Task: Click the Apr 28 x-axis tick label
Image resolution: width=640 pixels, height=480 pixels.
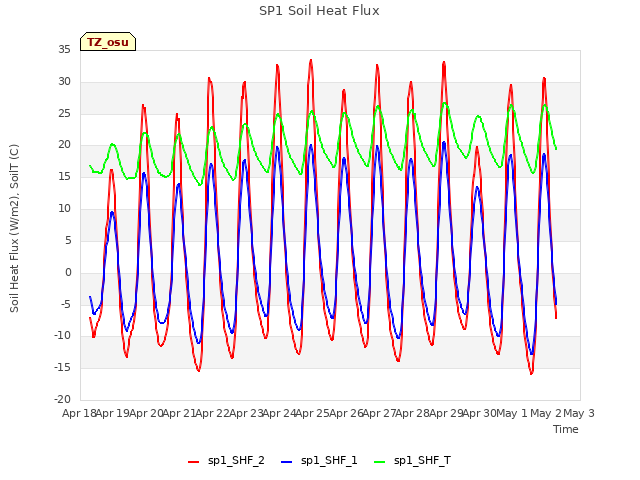Action: (412, 413)
